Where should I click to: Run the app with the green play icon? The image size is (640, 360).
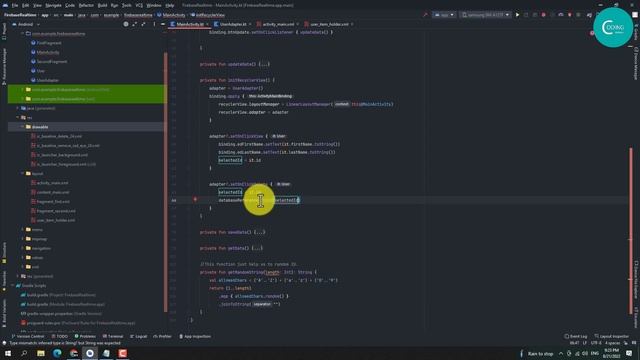[517, 15]
